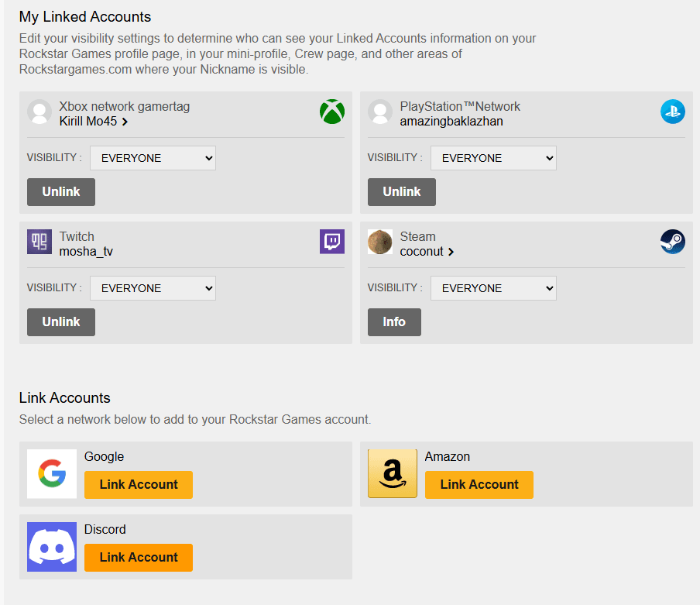This screenshot has width=700, height=605.
Task: Click the Twitch account avatar image
Action: (39, 242)
